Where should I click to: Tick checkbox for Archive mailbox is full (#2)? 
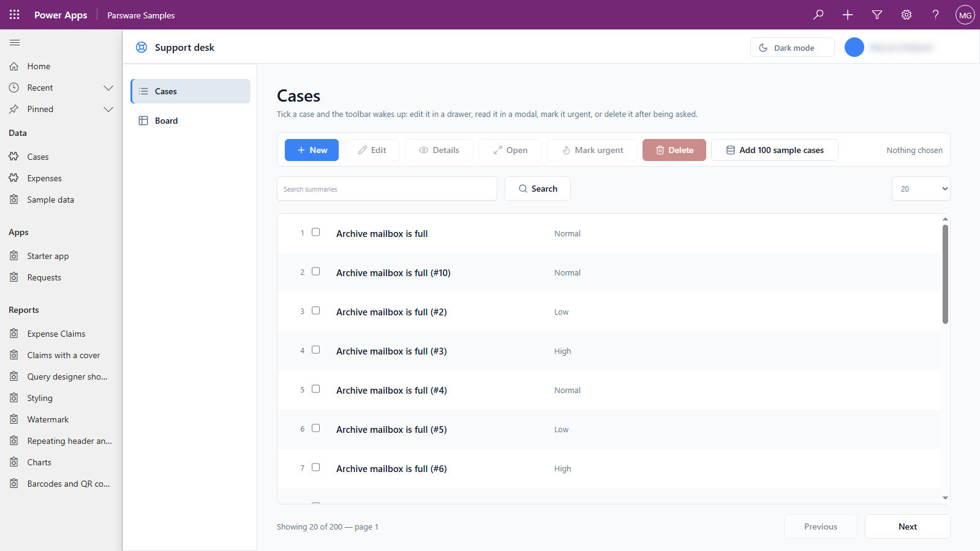(316, 310)
